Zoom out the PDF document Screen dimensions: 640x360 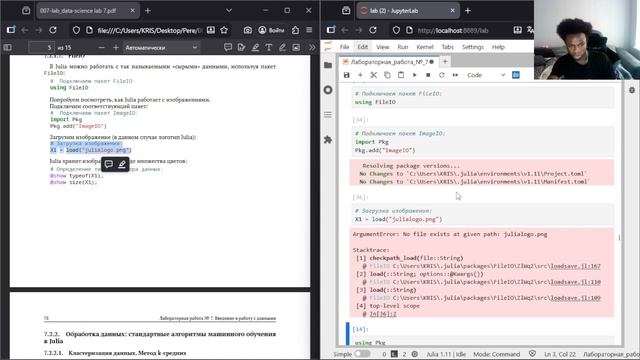102,48
